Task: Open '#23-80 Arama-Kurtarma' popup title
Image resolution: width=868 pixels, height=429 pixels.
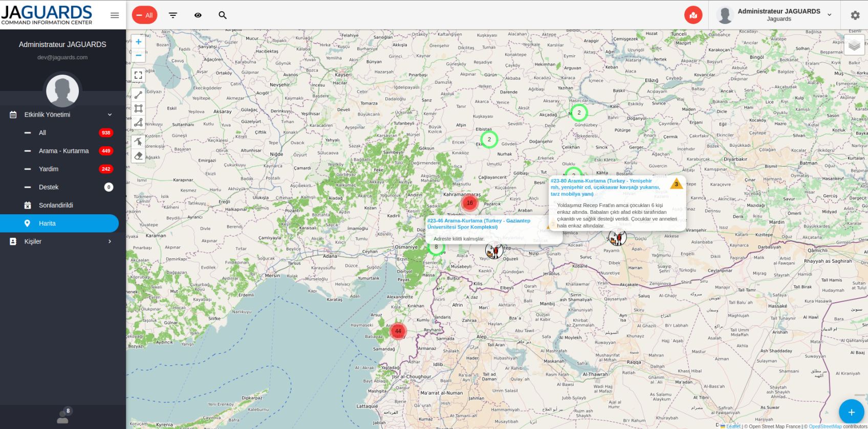Action: pos(605,187)
